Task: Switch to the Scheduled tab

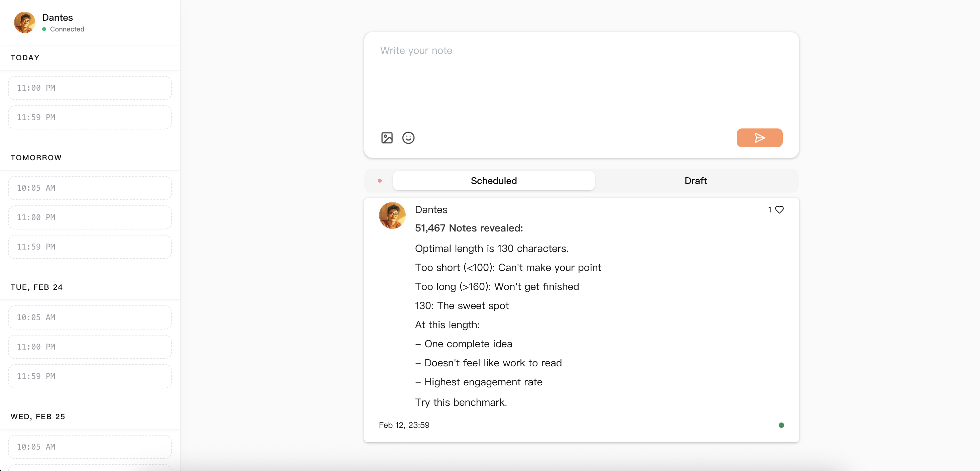Action: tap(493, 181)
